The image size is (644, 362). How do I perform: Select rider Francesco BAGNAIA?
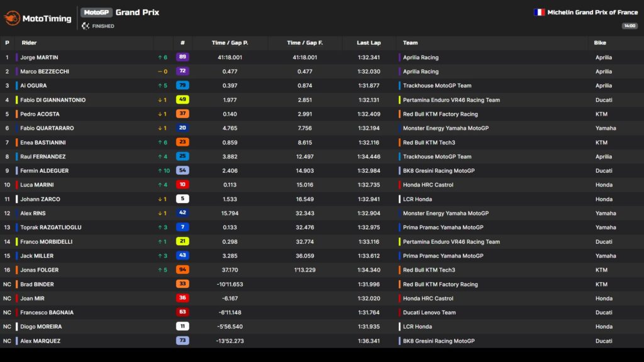[47, 312]
